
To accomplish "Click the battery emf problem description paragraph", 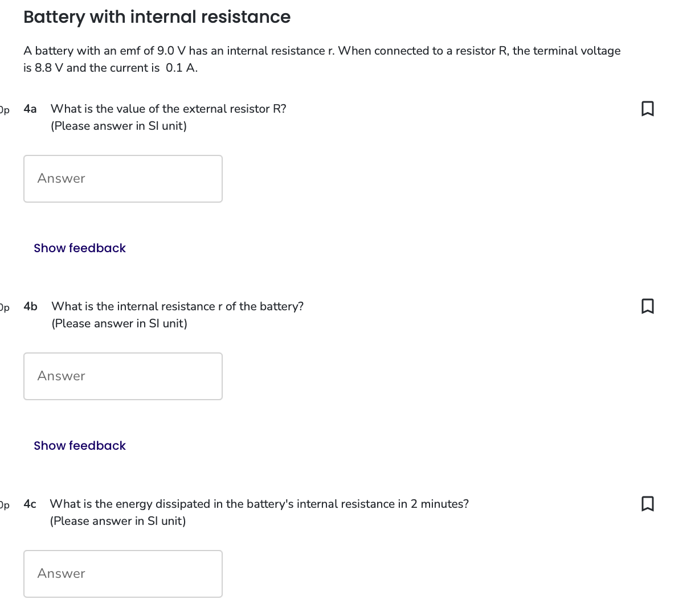I will (322, 59).
